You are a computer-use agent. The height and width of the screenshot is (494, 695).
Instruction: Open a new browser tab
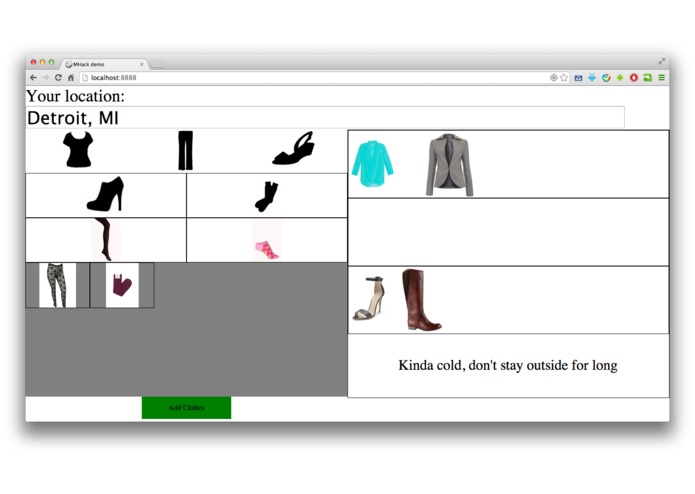click(x=156, y=65)
